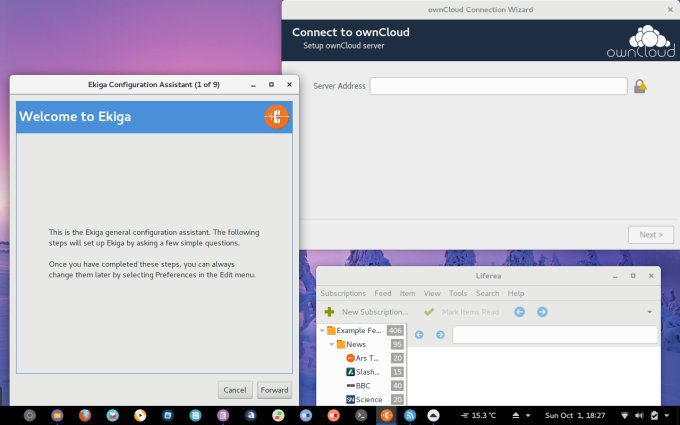This screenshot has height=425, width=680.
Task: Select the Ars T... feed
Action: tap(362, 358)
